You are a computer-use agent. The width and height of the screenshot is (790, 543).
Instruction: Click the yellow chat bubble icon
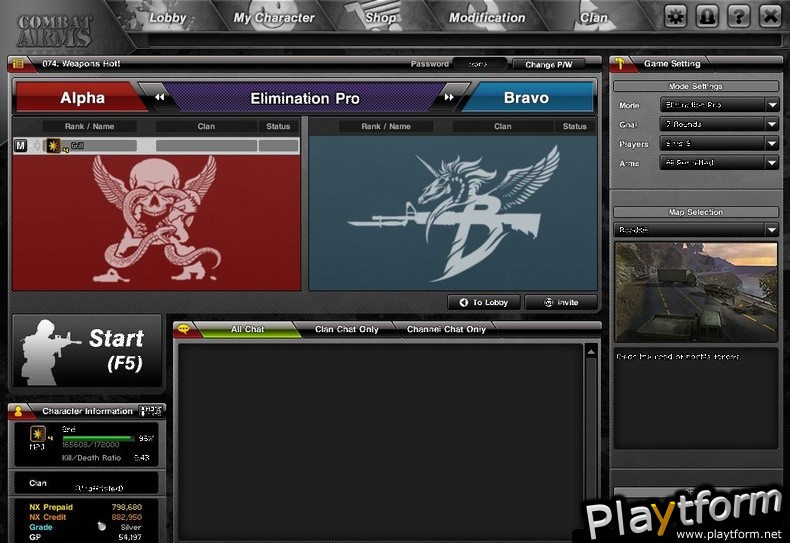click(183, 329)
